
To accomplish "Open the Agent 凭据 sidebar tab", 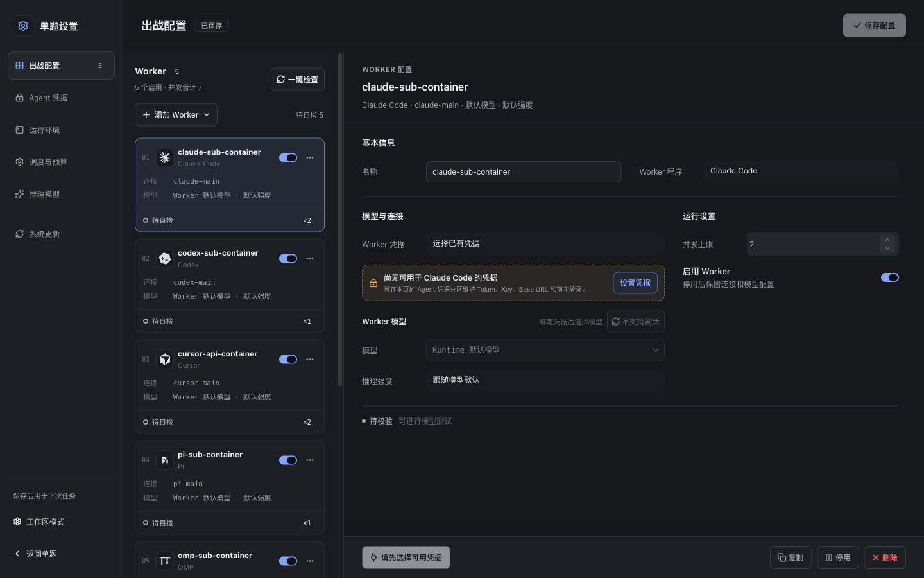I will click(x=61, y=98).
